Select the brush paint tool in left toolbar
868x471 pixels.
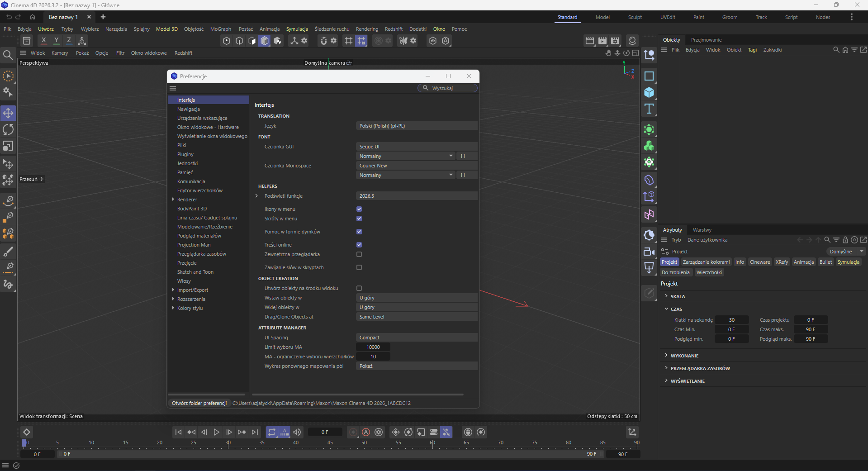8,252
